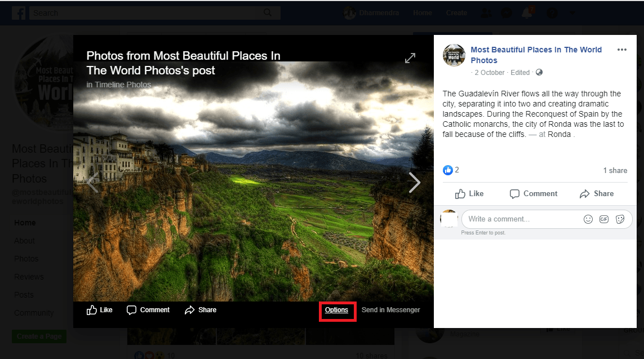Screen dimensions: 644x359
Task: Share the post from the side panel
Action: point(596,194)
